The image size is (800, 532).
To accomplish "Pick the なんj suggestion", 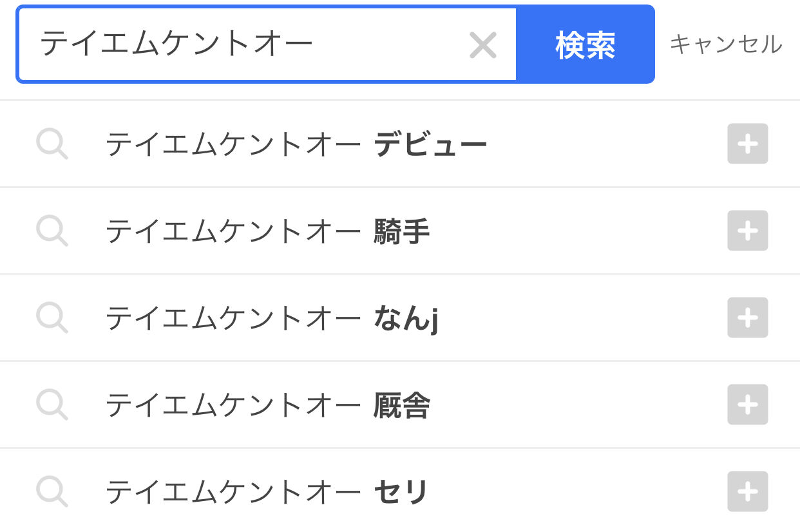I will tap(271, 318).
